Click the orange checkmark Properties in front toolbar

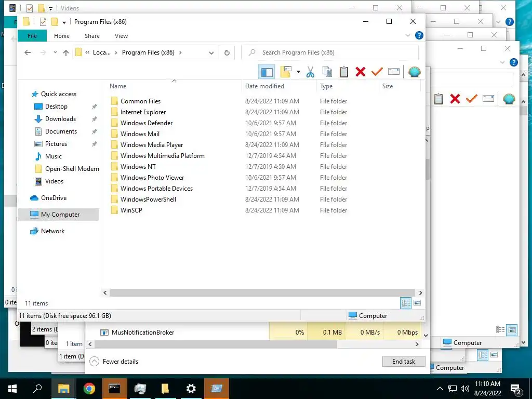(377, 72)
